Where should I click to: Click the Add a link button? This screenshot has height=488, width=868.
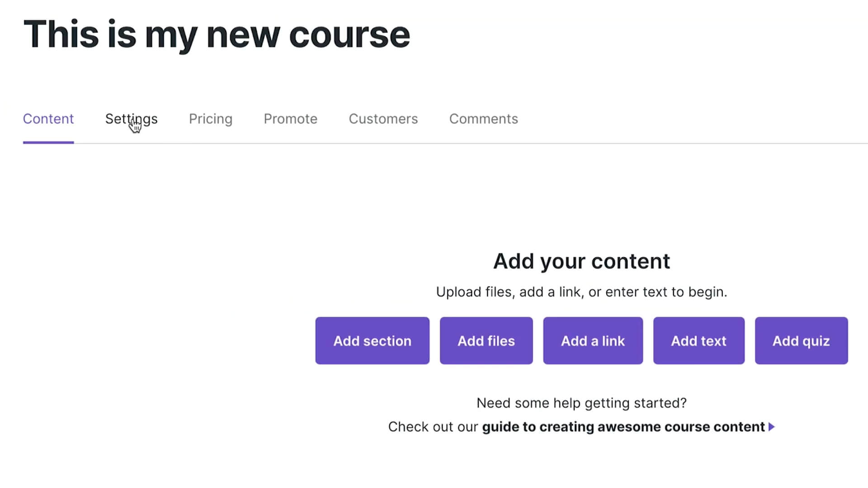(593, 341)
